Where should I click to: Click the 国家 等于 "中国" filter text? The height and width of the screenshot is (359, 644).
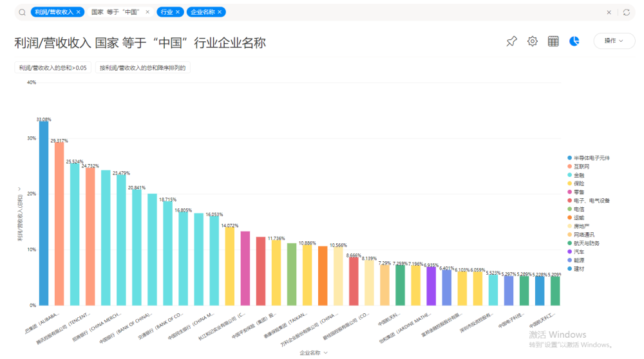115,12
